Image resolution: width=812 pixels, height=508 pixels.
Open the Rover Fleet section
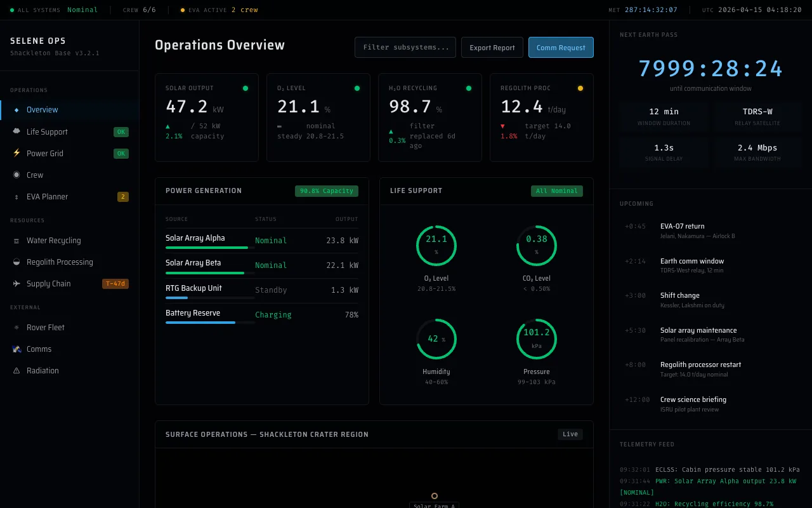click(x=46, y=328)
